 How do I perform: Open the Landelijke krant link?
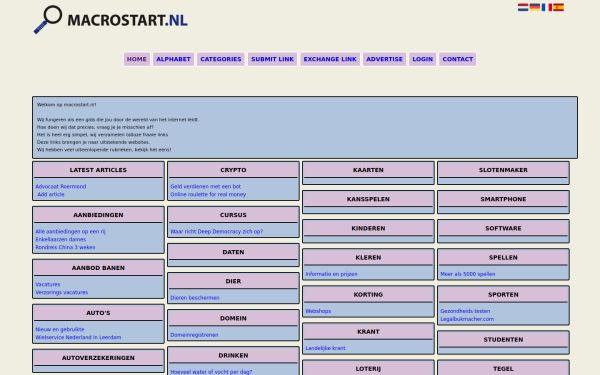click(x=325, y=348)
